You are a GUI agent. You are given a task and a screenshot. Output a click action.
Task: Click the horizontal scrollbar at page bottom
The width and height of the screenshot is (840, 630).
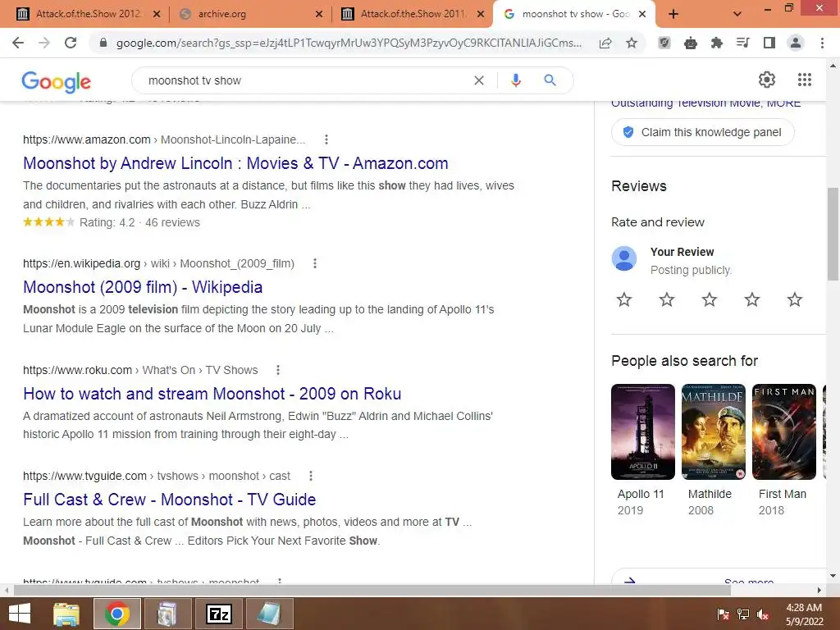[372, 591]
